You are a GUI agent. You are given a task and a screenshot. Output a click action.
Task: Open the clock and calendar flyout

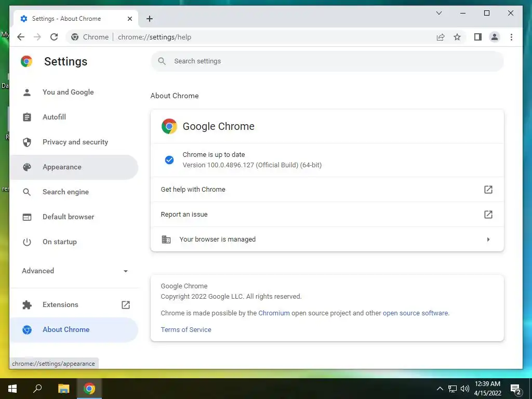(x=487, y=389)
